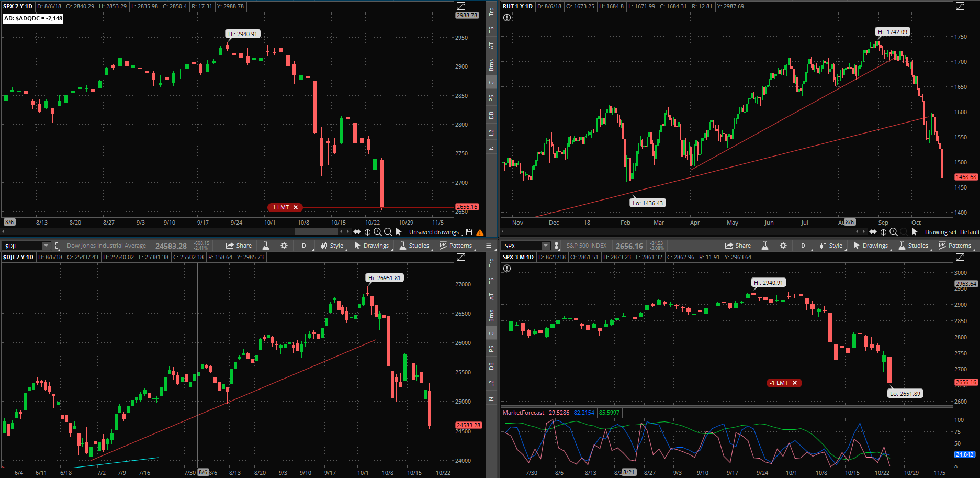Click Share button in $DJI toolbar

(x=239, y=246)
